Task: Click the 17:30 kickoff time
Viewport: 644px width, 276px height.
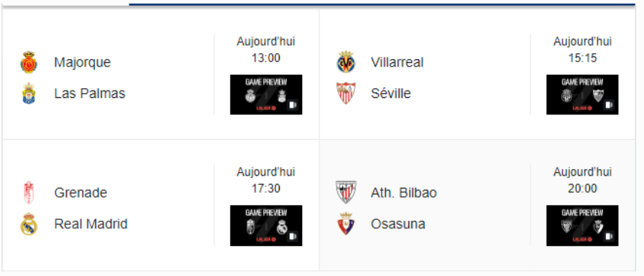Action: click(x=266, y=188)
